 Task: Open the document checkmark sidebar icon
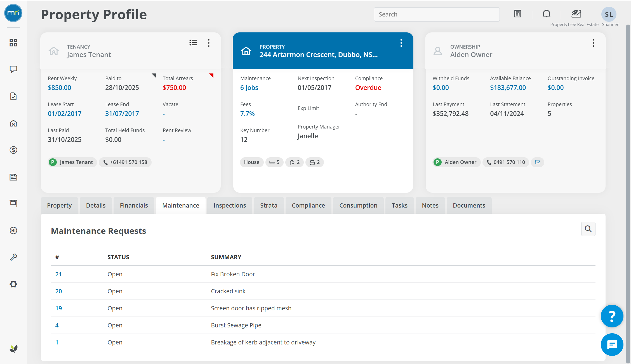[13, 96]
